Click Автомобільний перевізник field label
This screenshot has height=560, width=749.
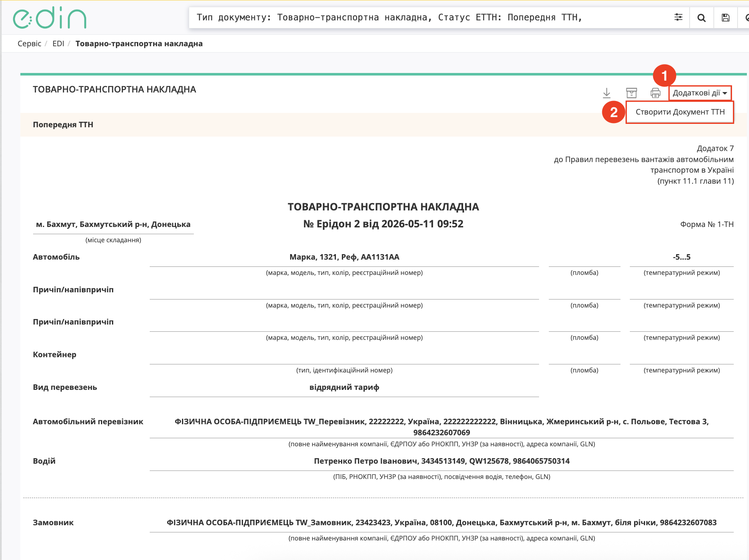(x=88, y=422)
